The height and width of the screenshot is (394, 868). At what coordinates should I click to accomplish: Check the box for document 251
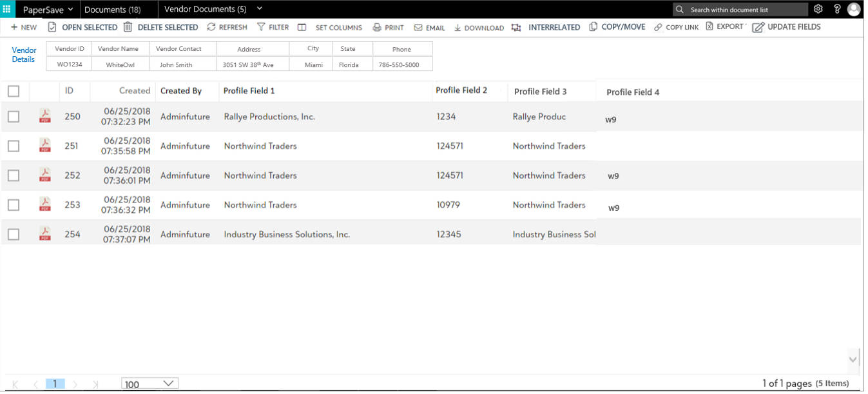pos(14,146)
